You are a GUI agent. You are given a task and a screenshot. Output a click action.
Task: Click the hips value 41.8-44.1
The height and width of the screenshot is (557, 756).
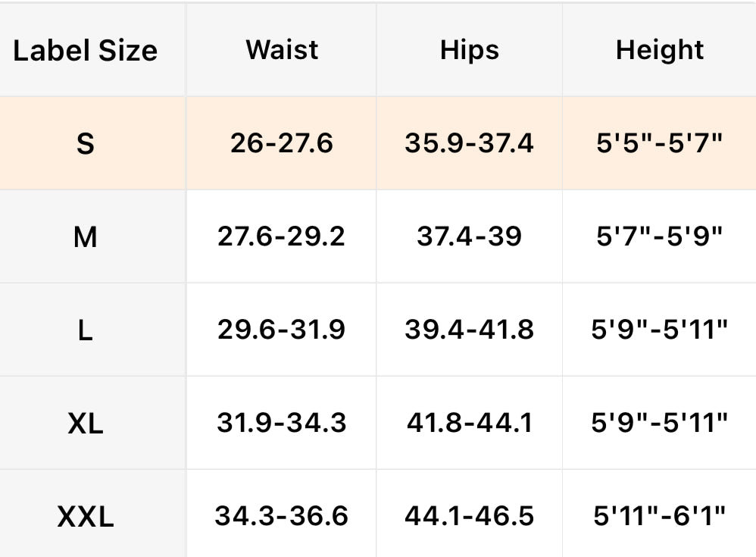click(470, 423)
